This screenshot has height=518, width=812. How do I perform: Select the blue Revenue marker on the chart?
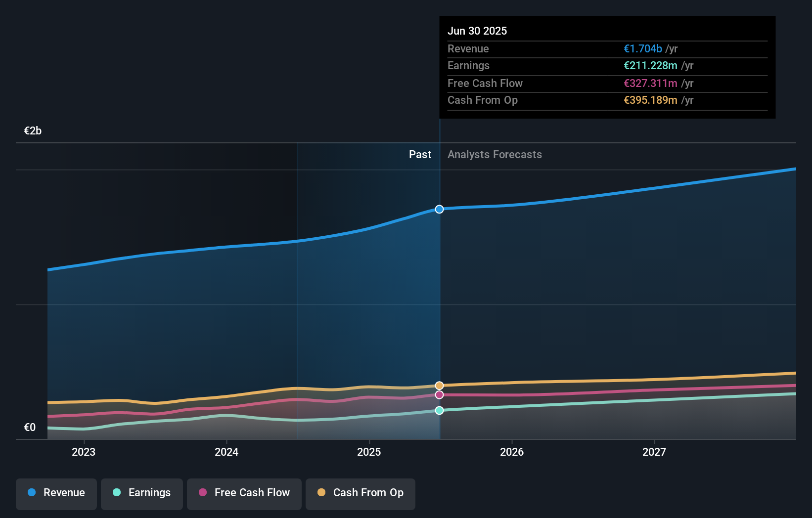click(x=439, y=209)
